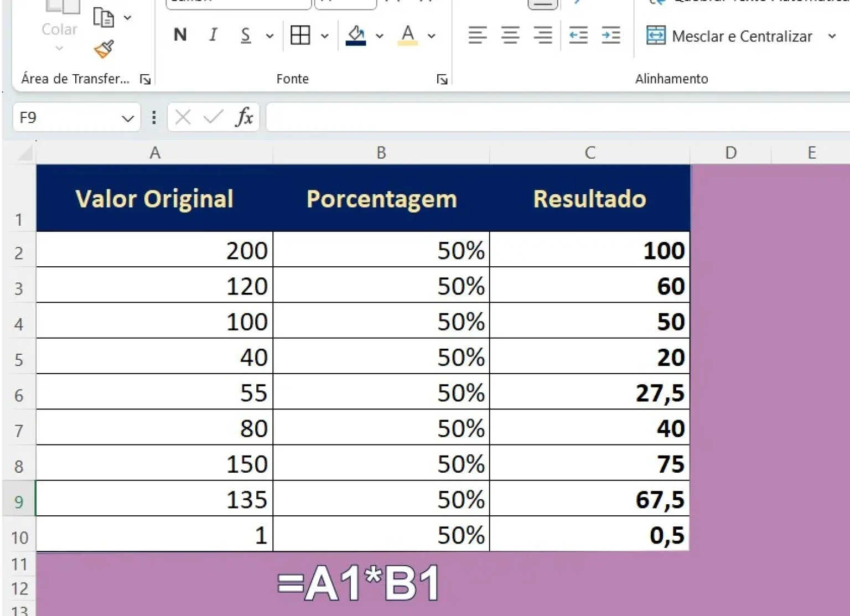Select column E header

coord(811,153)
